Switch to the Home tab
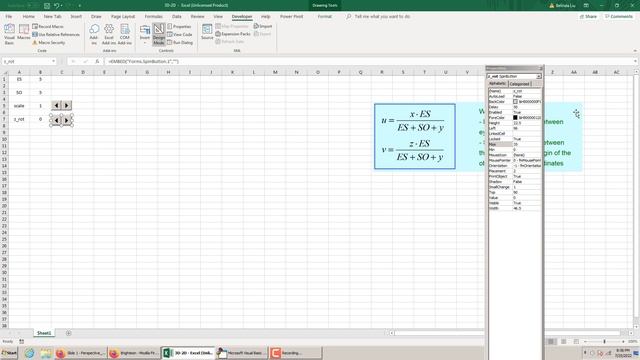 click(29, 17)
